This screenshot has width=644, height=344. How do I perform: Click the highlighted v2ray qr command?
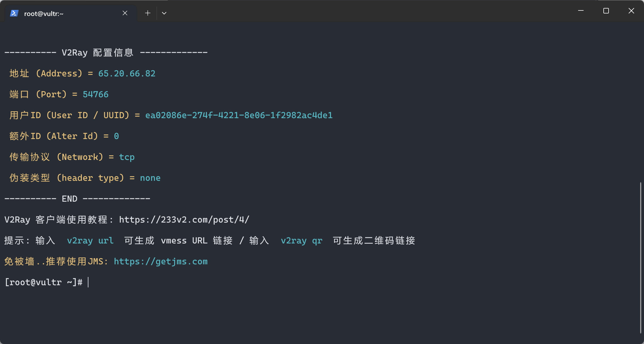coord(301,240)
